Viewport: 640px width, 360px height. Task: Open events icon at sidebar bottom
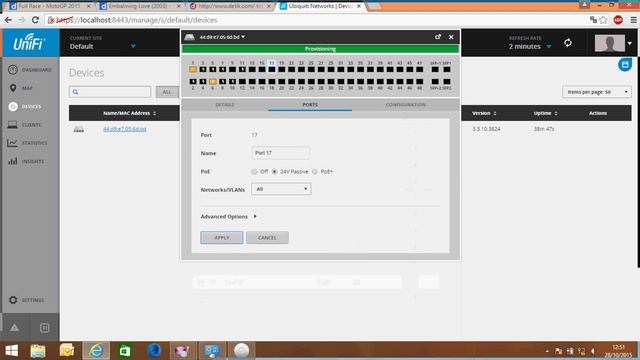pyautogui.click(x=44, y=328)
